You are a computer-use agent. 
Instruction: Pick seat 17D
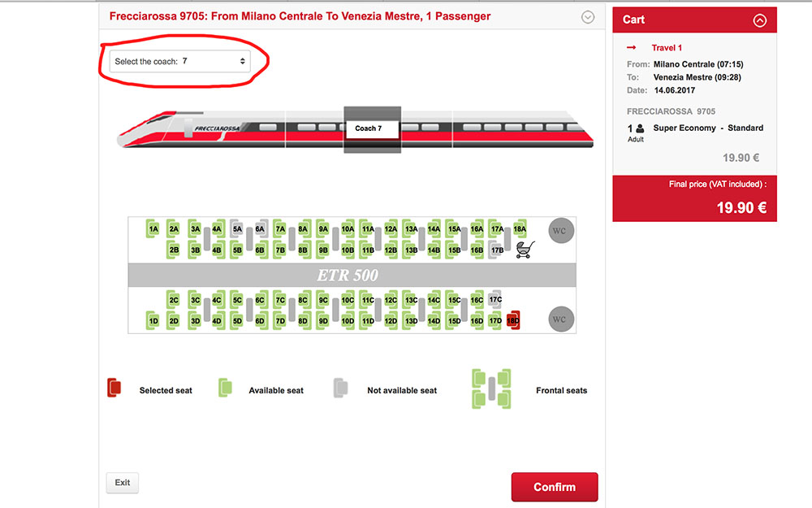point(495,321)
